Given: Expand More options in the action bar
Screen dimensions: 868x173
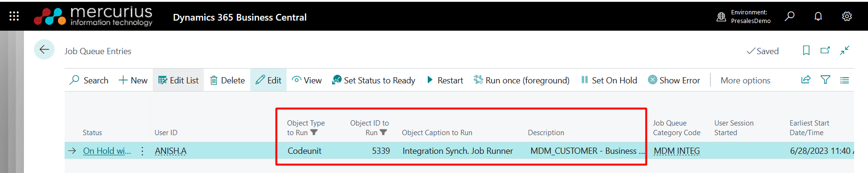Looking at the screenshot, I should [x=745, y=81].
